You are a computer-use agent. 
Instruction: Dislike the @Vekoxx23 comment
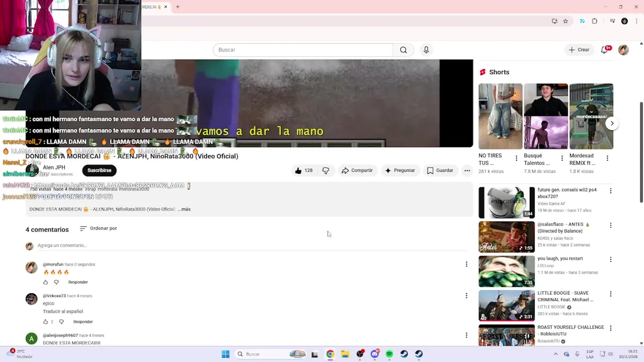click(61, 322)
